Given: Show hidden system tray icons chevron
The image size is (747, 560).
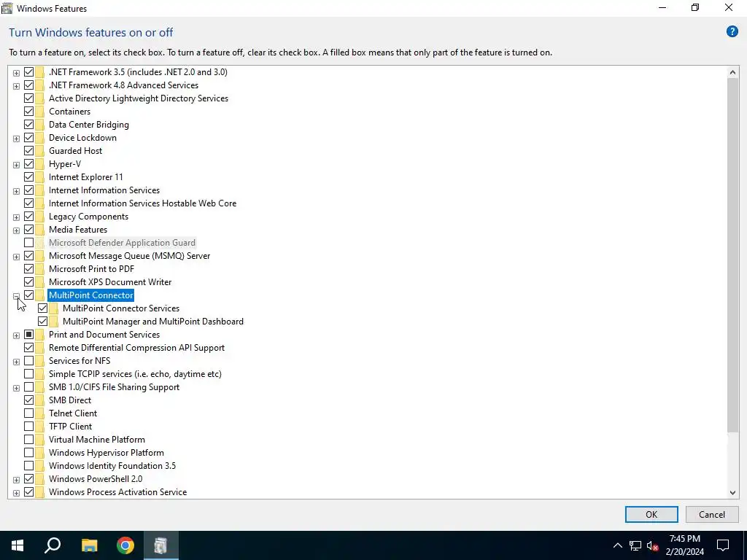Looking at the screenshot, I should click(617, 545).
